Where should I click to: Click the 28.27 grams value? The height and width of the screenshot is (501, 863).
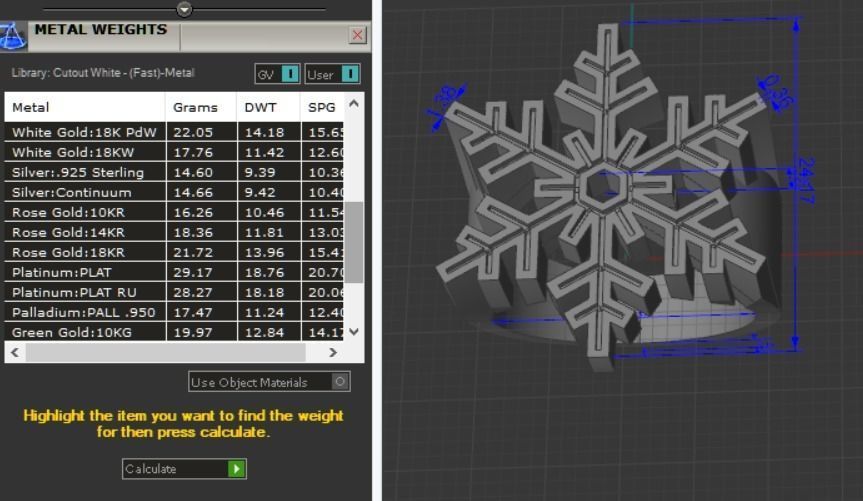pos(193,292)
